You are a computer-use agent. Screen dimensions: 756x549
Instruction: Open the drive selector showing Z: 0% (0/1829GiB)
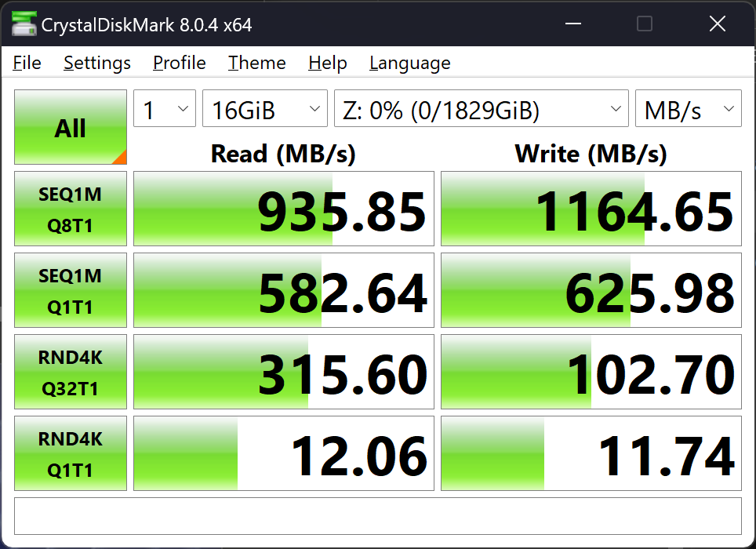click(x=482, y=108)
